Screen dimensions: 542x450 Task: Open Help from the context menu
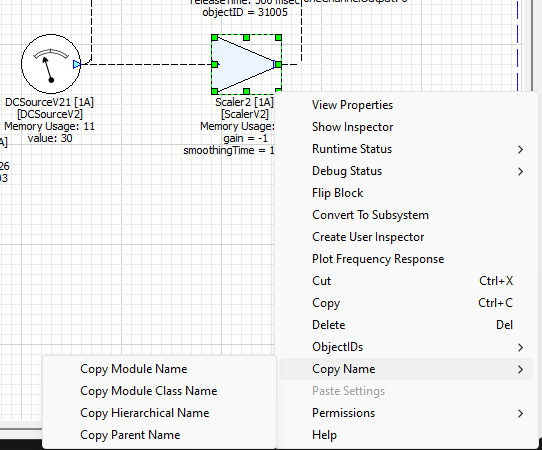pos(406,435)
